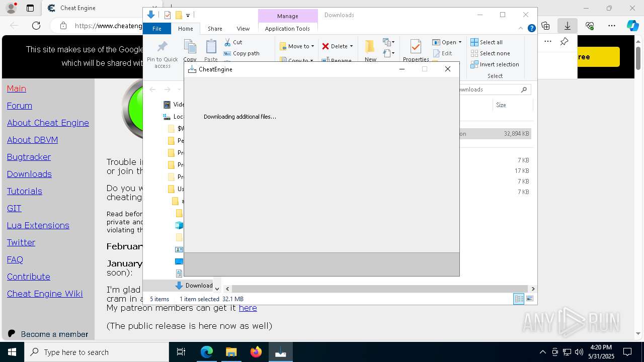The image size is (644, 362).
Task: Open Edge settings and more ellipsis
Action: (x=611, y=25)
